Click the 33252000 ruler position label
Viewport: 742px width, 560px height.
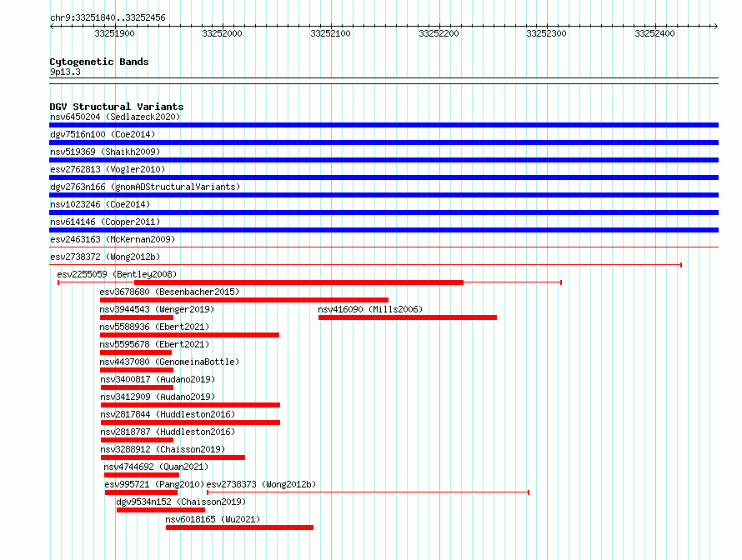[222, 33]
